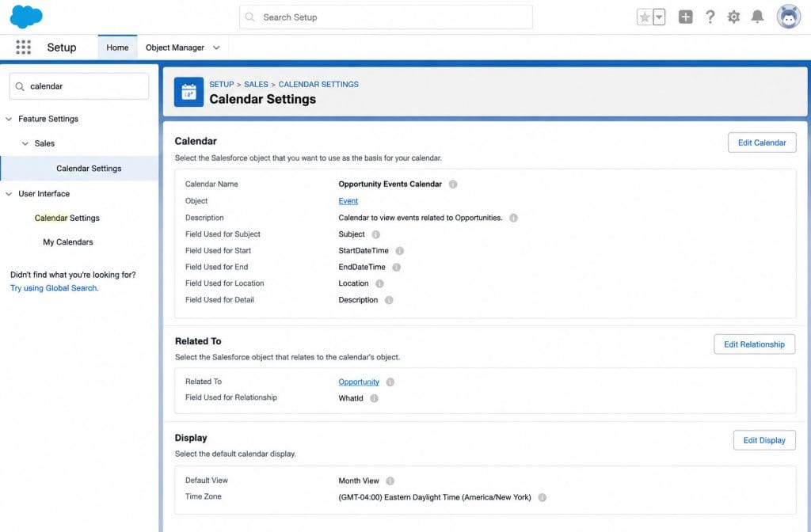Click the Calendar Settings page header icon
811x532 pixels.
pos(188,92)
